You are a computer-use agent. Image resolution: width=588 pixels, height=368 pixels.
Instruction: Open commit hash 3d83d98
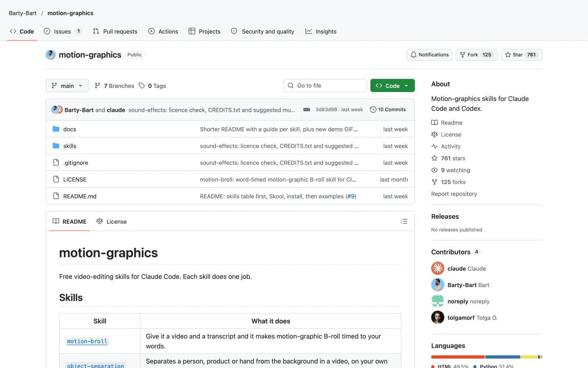click(326, 110)
